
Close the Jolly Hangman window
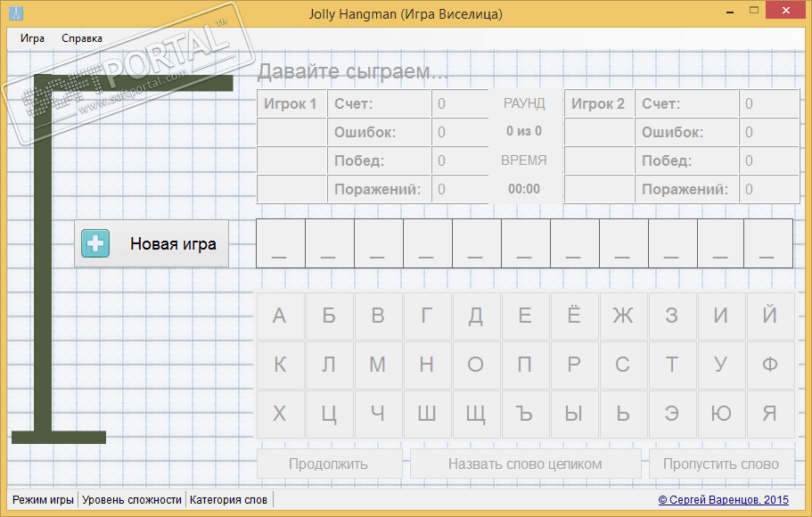(786, 11)
